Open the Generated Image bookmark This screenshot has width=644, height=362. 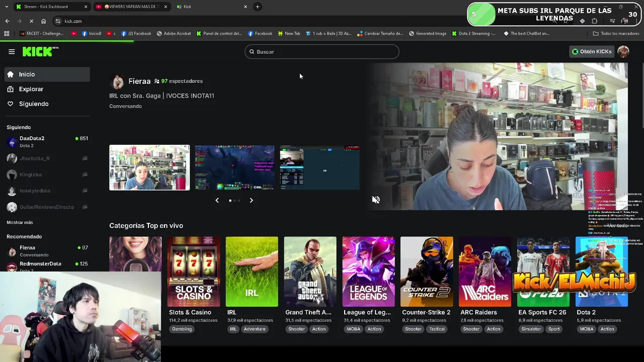(428, 34)
